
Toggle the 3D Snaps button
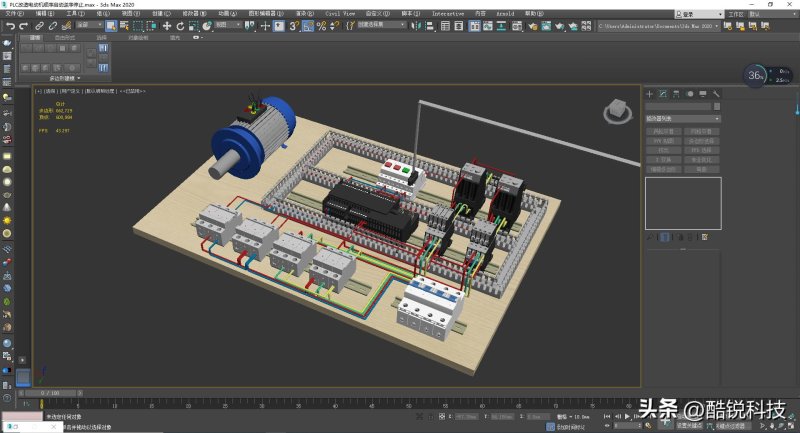click(294, 26)
